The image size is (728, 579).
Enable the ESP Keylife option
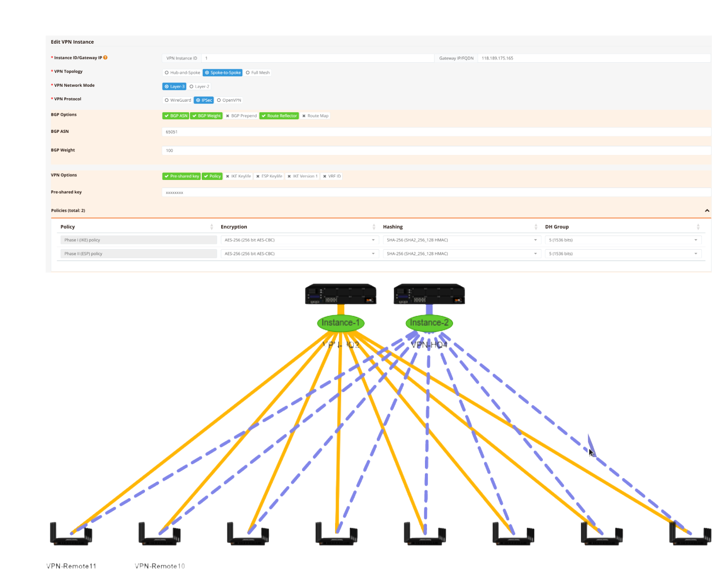pyautogui.click(x=269, y=176)
